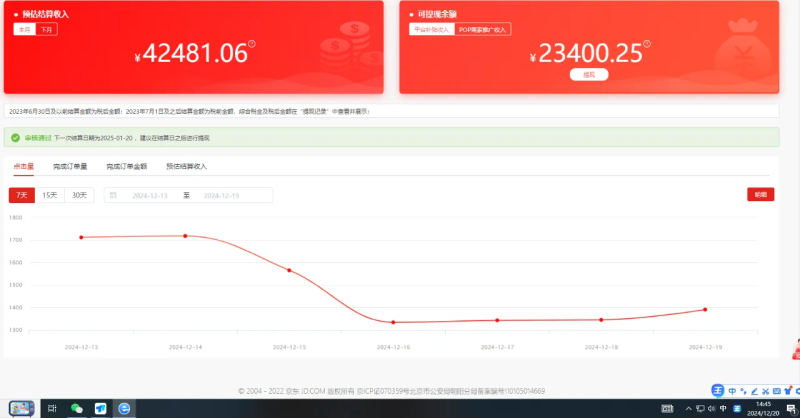Viewport: 800px width, 418px height.
Task: Click the amount ¥42481.06
Action: (191, 54)
